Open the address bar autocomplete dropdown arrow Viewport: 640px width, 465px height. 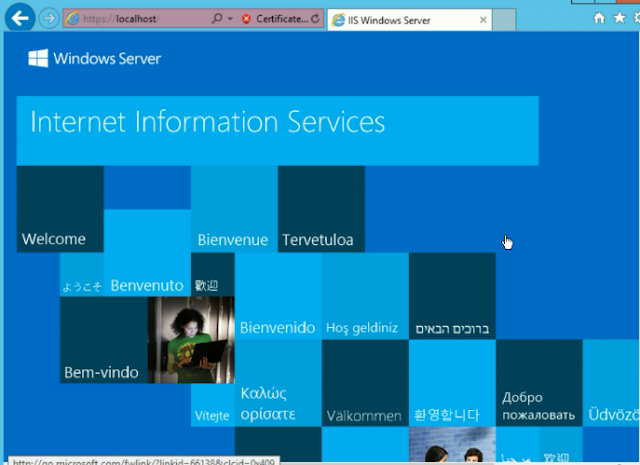(230, 19)
